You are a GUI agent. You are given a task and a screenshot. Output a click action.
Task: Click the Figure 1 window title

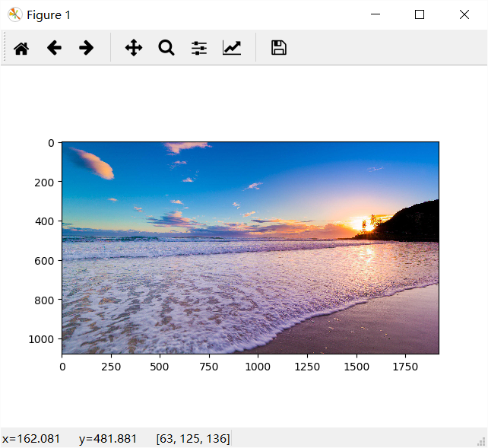[49, 15]
